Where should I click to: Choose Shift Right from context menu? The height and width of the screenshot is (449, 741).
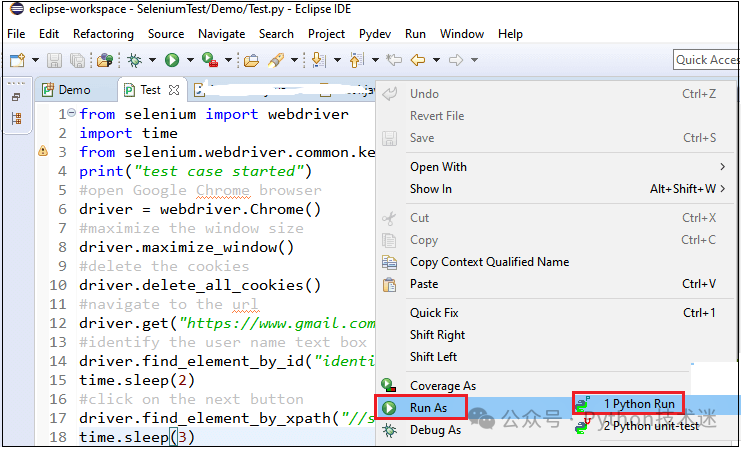pyautogui.click(x=556, y=335)
